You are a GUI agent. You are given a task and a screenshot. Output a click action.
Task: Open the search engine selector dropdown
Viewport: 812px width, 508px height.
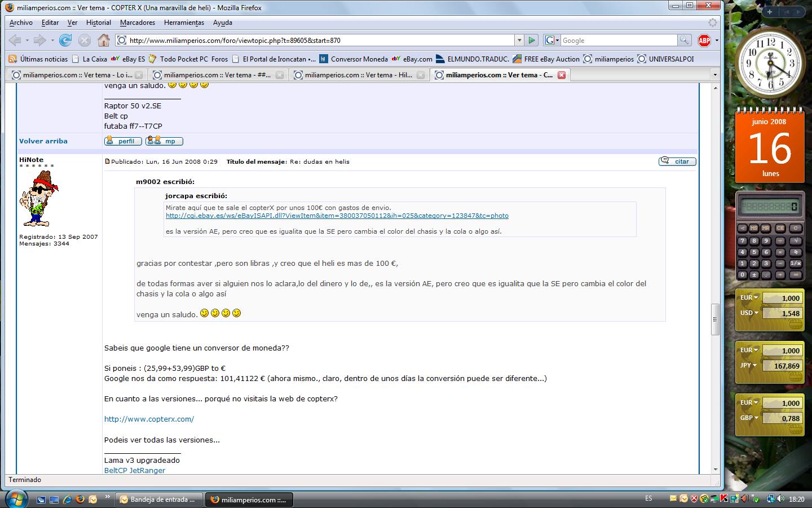[x=552, y=40]
